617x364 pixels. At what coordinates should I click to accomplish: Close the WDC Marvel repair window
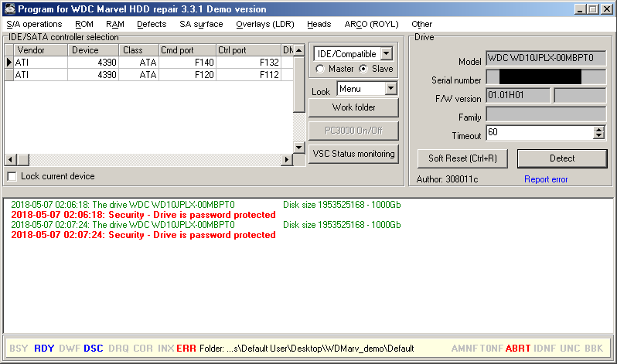click(606, 9)
